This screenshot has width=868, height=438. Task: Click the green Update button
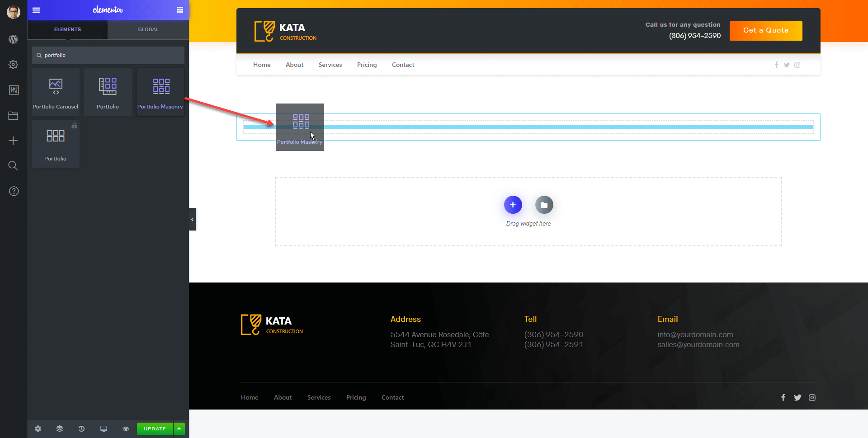[155, 429]
